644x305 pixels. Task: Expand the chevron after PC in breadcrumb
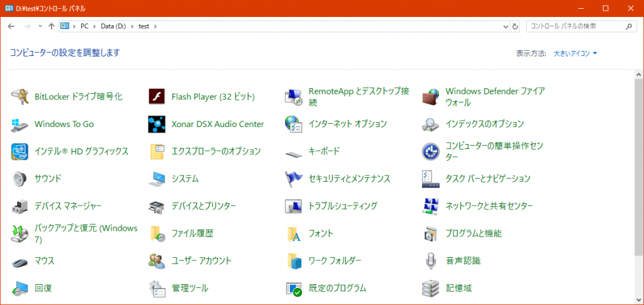coord(95,26)
